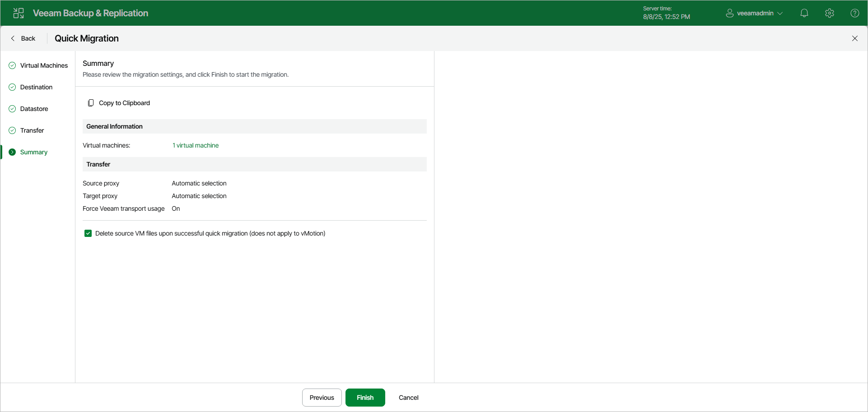This screenshot has width=868, height=412.
Task: Click Force Veeam transport usage On value
Action: coord(176,208)
